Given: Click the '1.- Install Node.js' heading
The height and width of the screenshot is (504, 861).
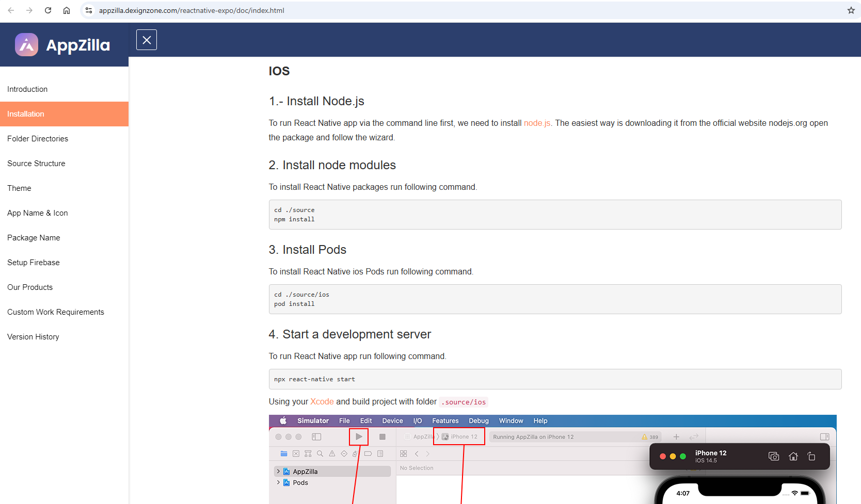Looking at the screenshot, I should pyautogui.click(x=316, y=101).
